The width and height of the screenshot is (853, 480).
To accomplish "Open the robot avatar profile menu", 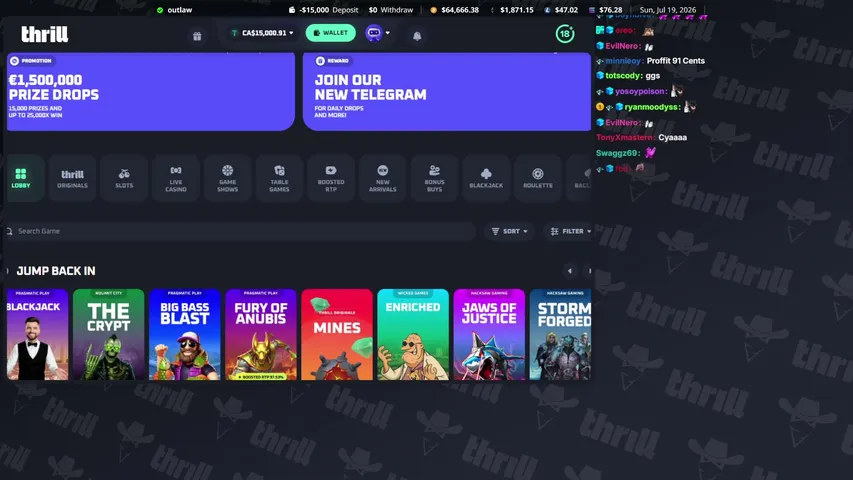I will click(377, 33).
